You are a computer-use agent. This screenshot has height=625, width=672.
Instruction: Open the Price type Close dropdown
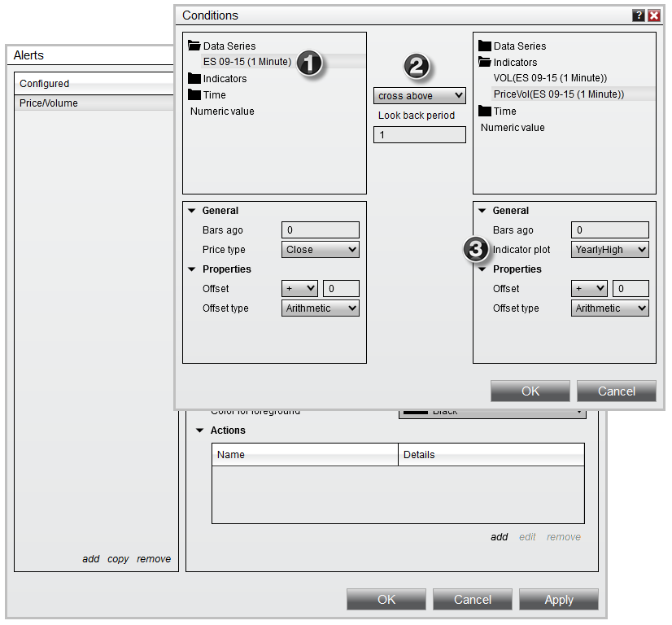click(321, 250)
